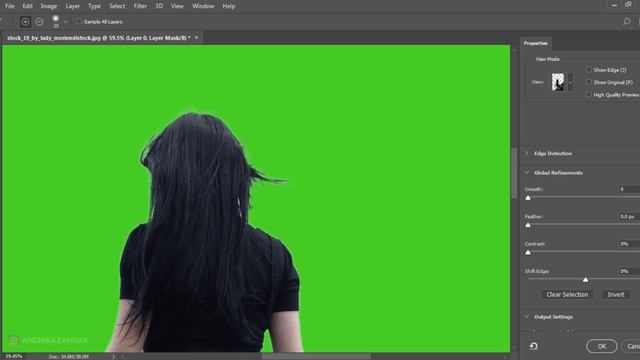The image size is (640, 360).
Task: Open the Select menu
Action: [x=117, y=6]
